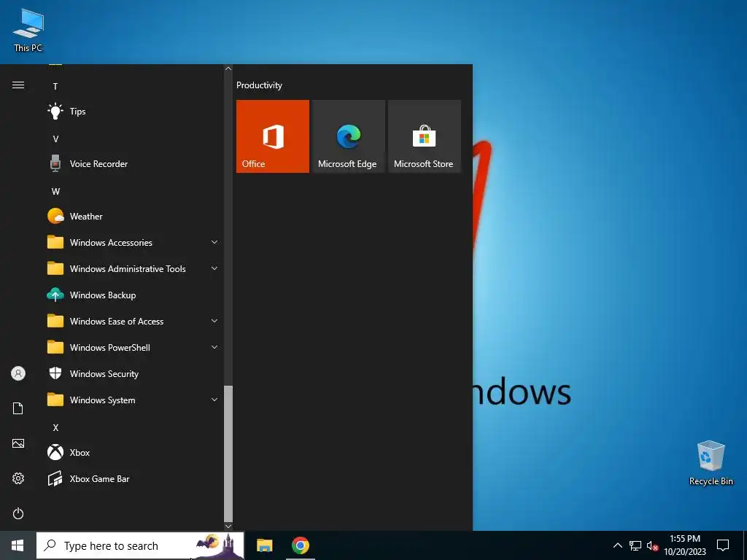Open File Explorer from the taskbar
Image resolution: width=747 pixels, height=560 pixels.
click(x=264, y=545)
